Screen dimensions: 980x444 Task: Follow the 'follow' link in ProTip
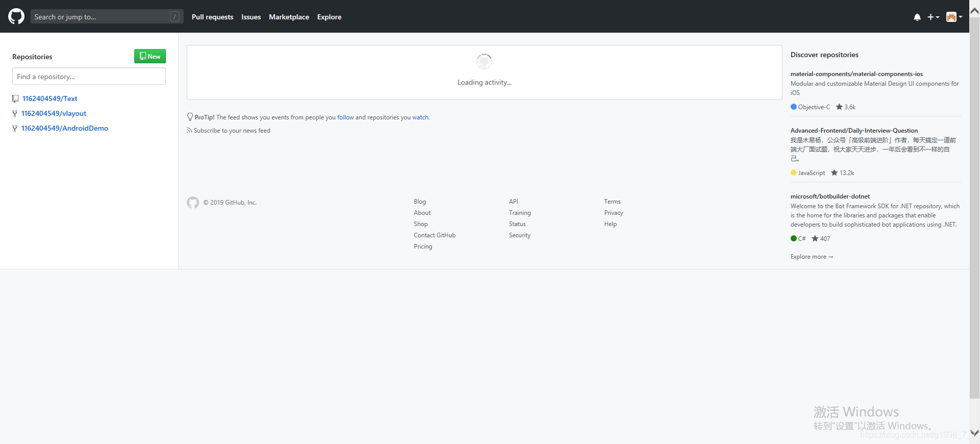[x=346, y=117]
